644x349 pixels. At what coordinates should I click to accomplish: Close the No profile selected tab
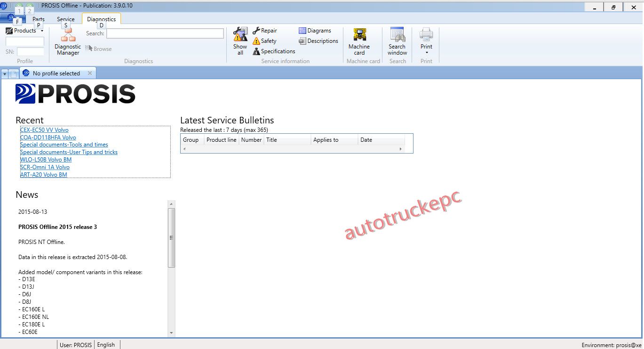pyautogui.click(x=89, y=73)
